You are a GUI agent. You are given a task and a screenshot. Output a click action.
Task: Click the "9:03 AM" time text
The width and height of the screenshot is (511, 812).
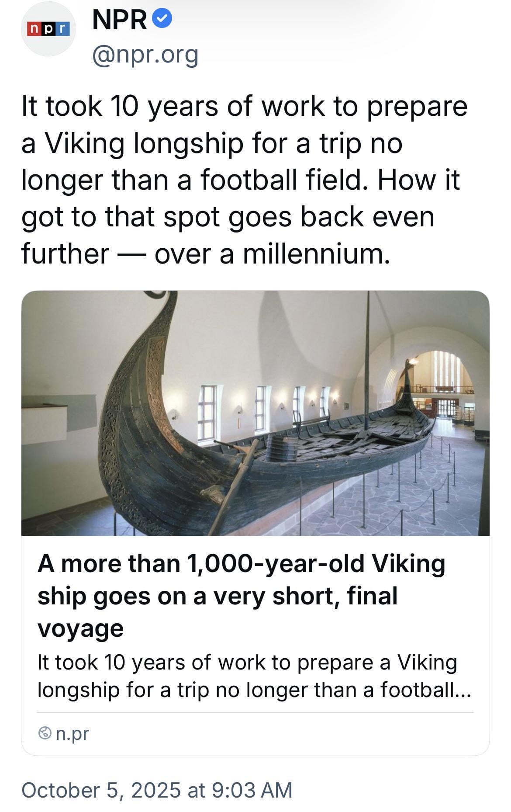coord(252,790)
